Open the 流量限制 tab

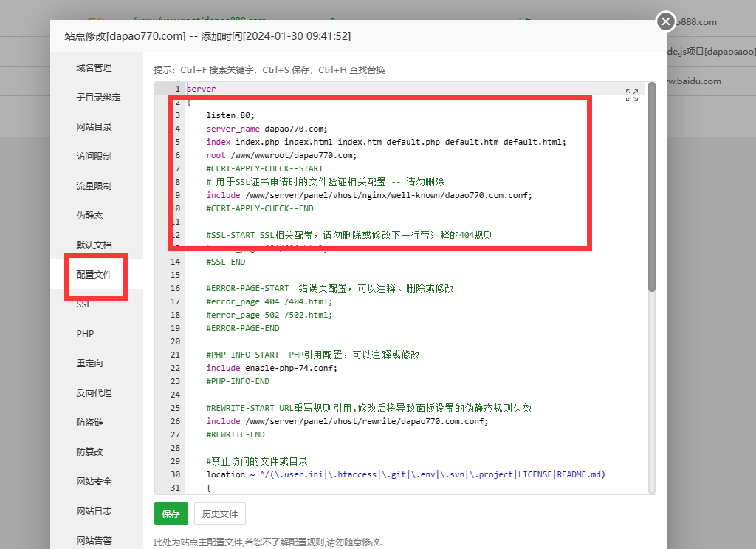[94, 185]
